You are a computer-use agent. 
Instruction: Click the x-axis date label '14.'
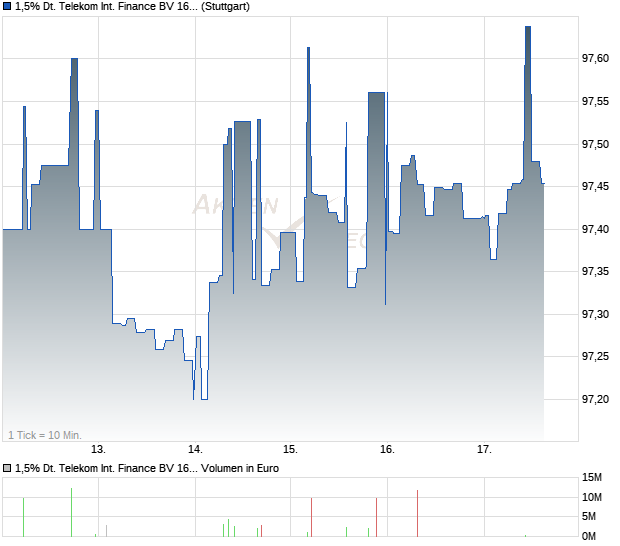point(195,450)
